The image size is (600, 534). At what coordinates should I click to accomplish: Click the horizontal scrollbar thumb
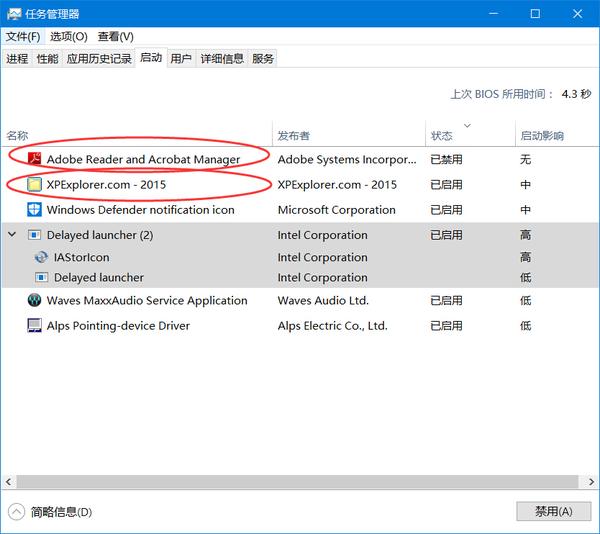[297, 482]
